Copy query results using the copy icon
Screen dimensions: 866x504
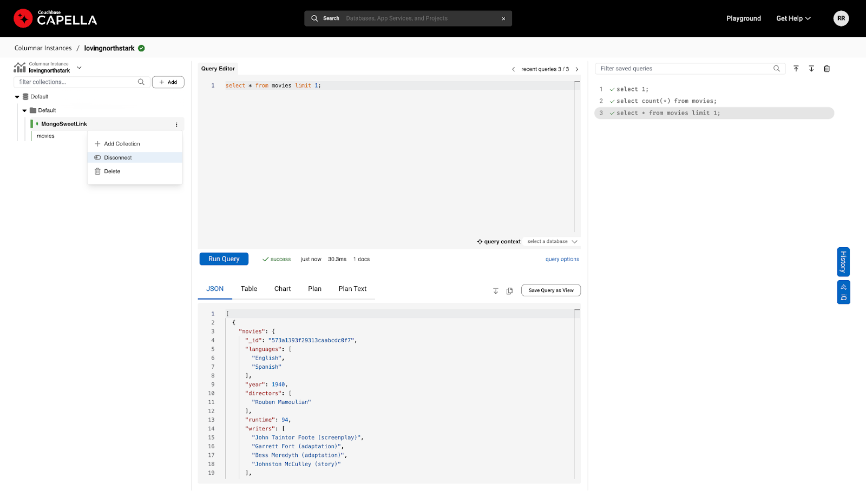(x=509, y=290)
